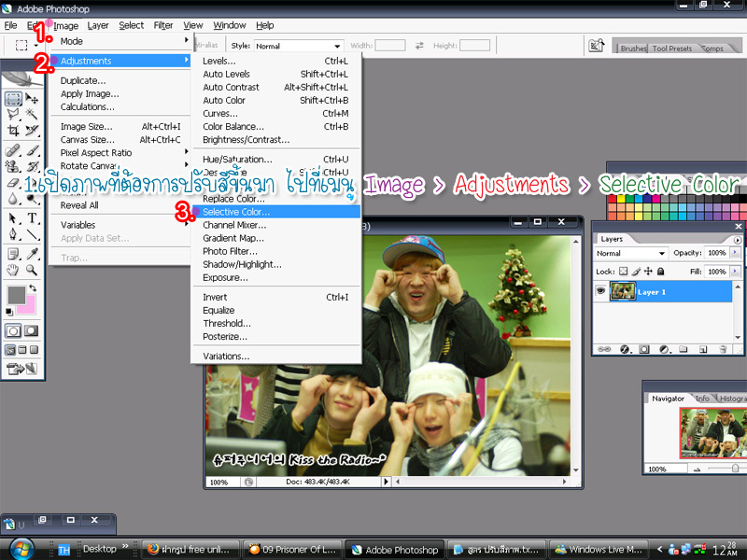747x560 pixels.
Task: Expand hidden system tray icons arrow
Action: coord(660,549)
